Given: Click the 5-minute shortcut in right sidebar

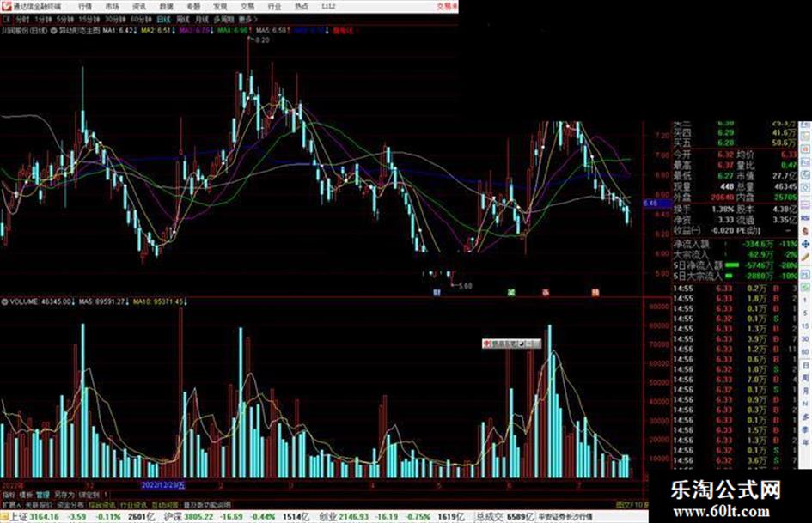Looking at the screenshot, I should [805, 313].
